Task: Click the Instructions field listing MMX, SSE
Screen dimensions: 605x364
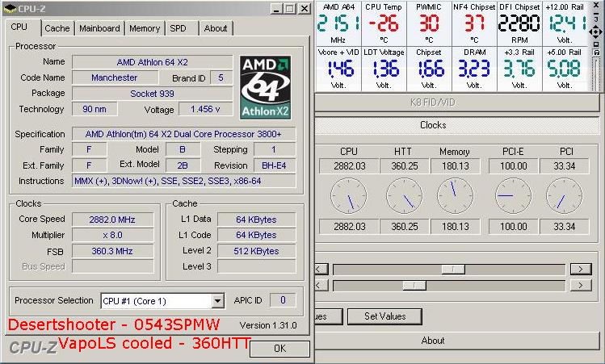Action: 183,181
